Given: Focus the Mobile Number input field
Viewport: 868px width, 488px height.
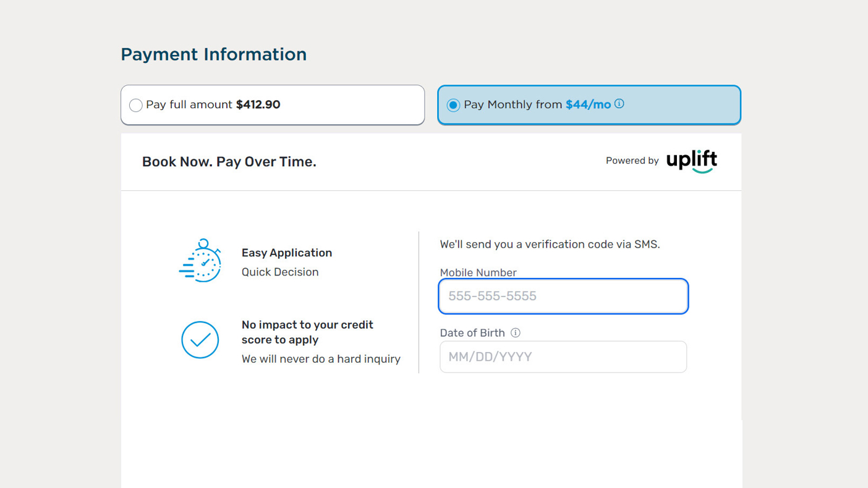Looking at the screenshot, I should (563, 297).
